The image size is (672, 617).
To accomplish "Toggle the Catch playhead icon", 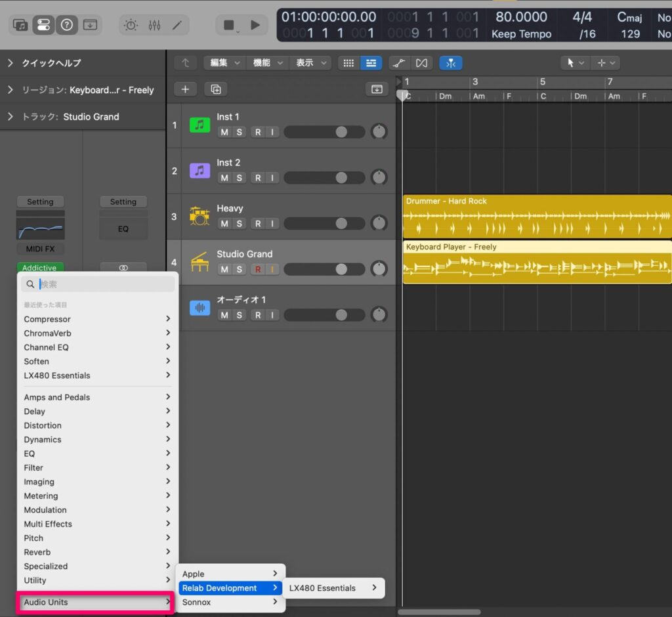I will pos(450,63).
